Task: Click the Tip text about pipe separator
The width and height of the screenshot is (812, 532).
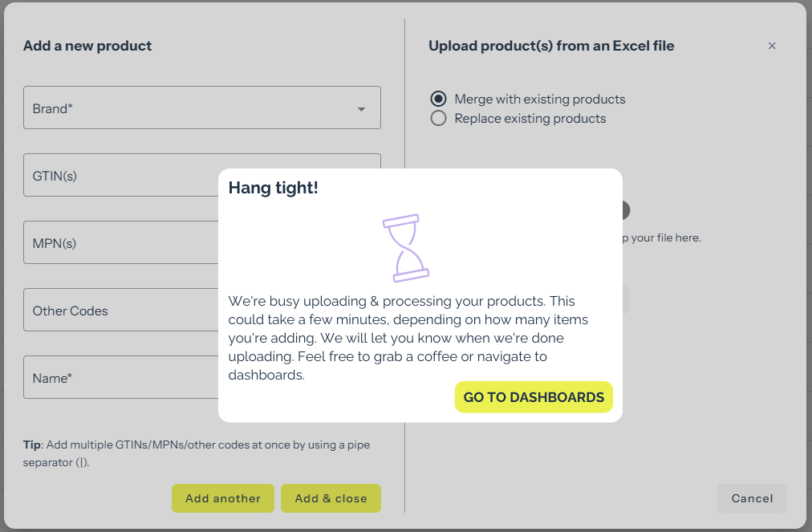Action: [197, 453]
